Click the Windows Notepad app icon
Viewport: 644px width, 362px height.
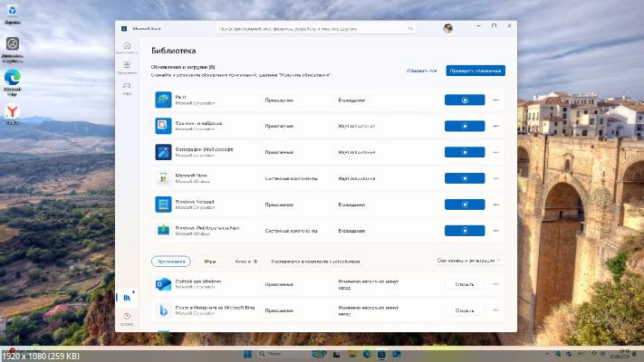(x=163, y=205)
